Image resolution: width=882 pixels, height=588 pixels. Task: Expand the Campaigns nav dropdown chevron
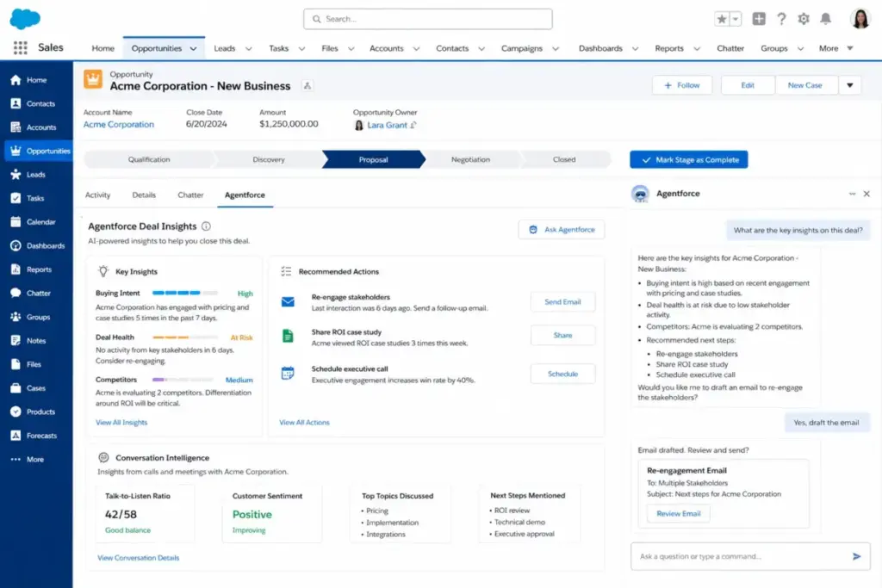[556, 48]
